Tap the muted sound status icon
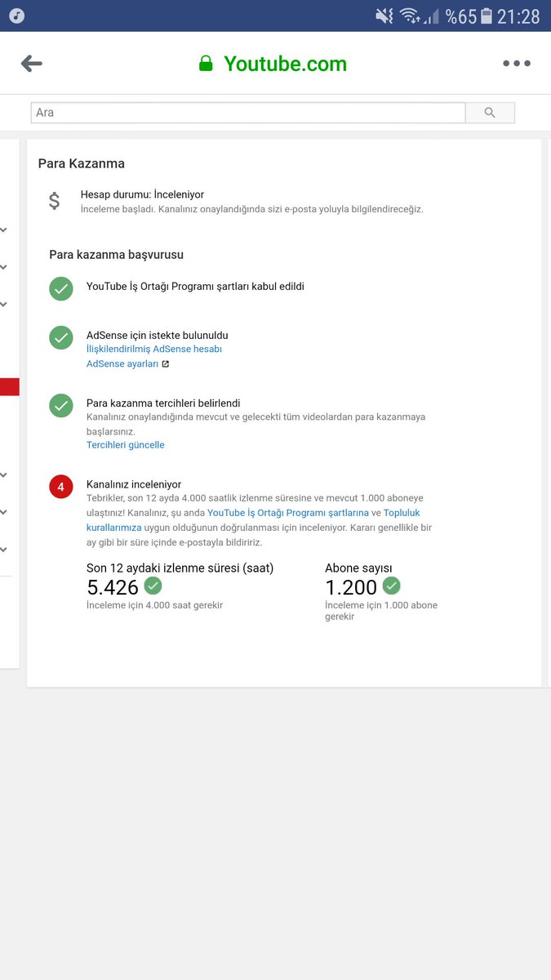The height and width of the screenshot is (980, 551). 384,16
